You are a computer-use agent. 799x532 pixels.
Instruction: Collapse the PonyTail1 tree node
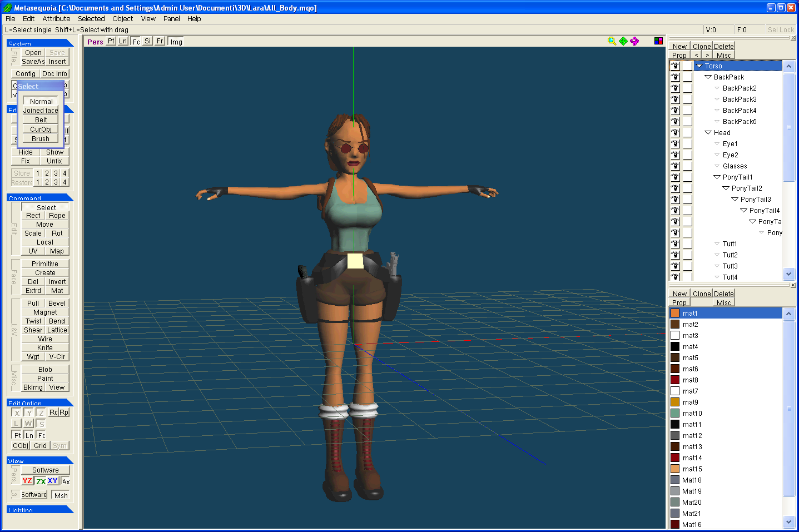[x=717, y=177]
